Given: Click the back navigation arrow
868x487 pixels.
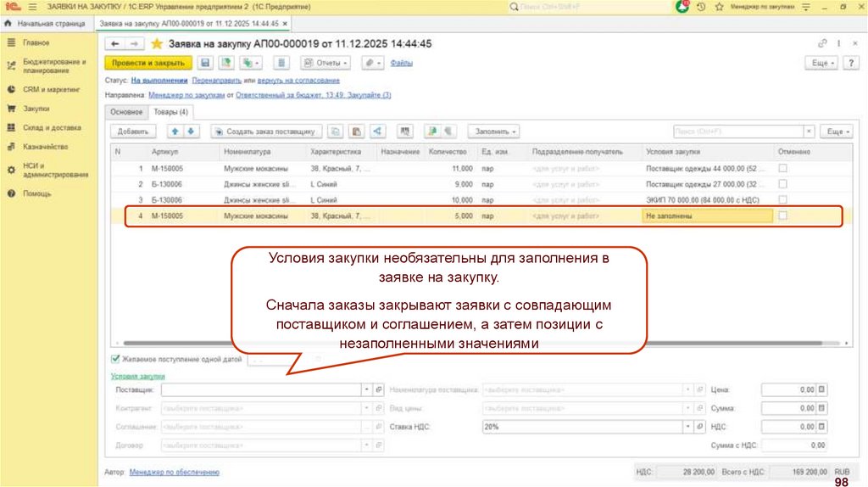Looking at the screenshot, I should pyautogui.click(x=115, y=43).
